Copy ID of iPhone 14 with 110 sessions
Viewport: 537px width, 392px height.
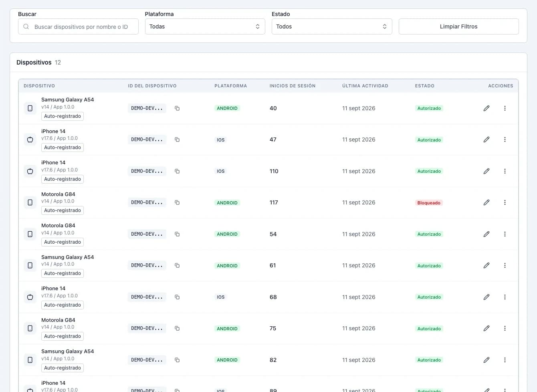coord(177,171)
